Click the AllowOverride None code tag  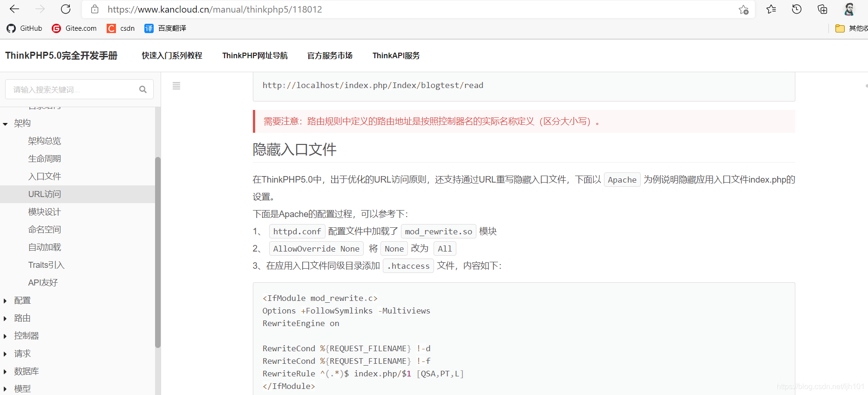coord(316,249)
